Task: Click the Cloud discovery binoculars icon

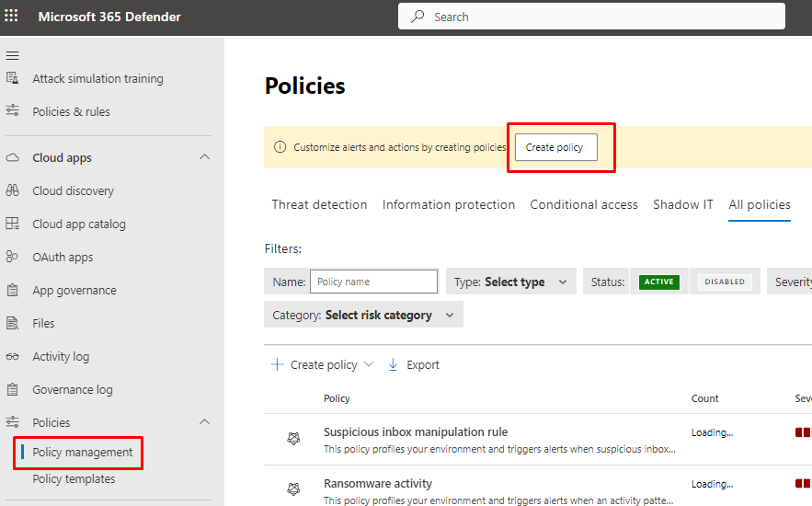Action: click(x=13, y=191)
